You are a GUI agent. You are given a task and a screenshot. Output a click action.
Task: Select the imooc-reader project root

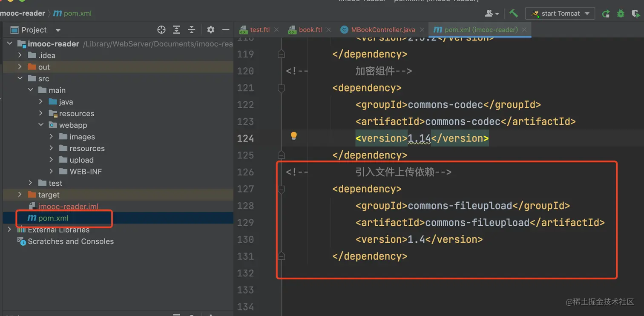point(53,44)
